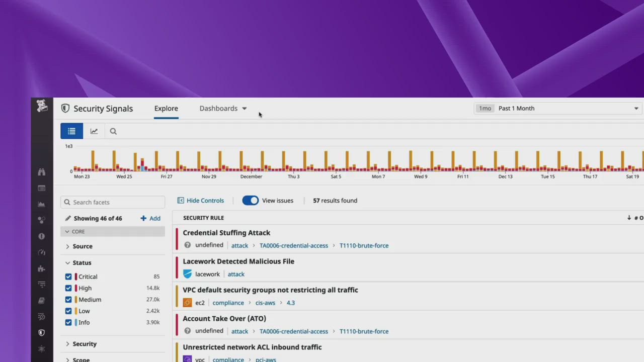Open the Past 1 Month time range dropdown
Viewport: 644px width, 362px height.
(x=559, y=108)
